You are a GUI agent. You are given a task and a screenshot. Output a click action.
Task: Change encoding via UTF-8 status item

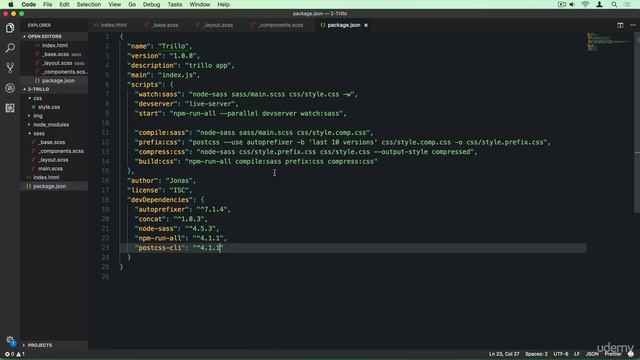(561, 354)
